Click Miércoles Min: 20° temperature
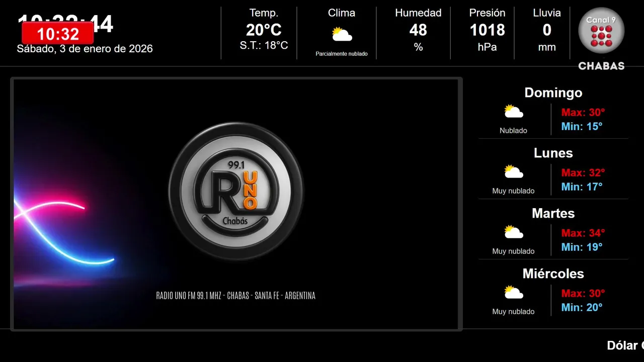The height and width of the screenshot is (362, 644). click(582, 307)
